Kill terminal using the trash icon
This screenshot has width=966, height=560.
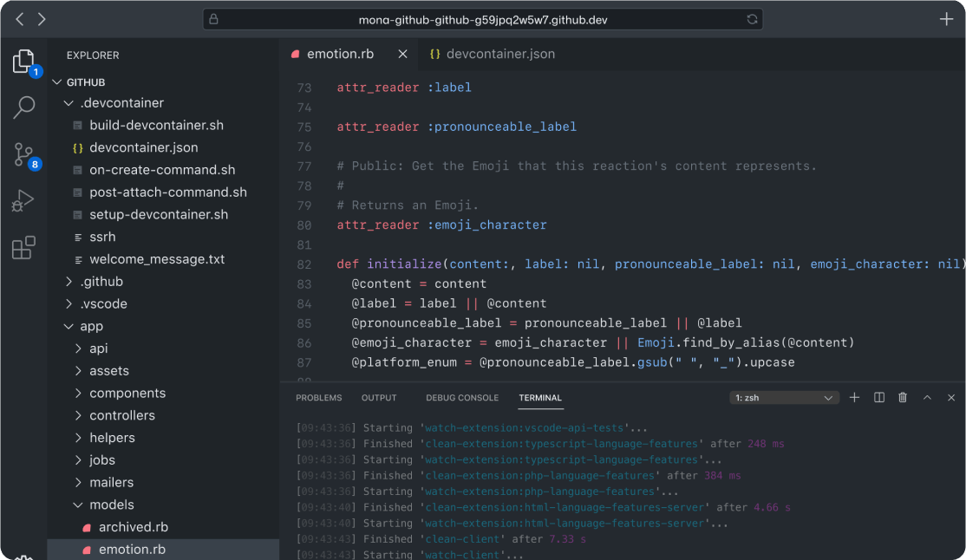[903, 398]
